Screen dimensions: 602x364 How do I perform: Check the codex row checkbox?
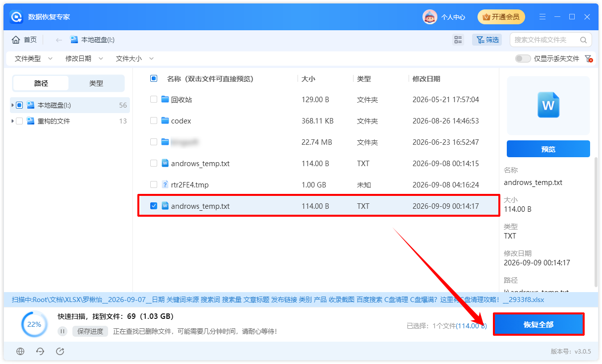[x=154, y=121]
